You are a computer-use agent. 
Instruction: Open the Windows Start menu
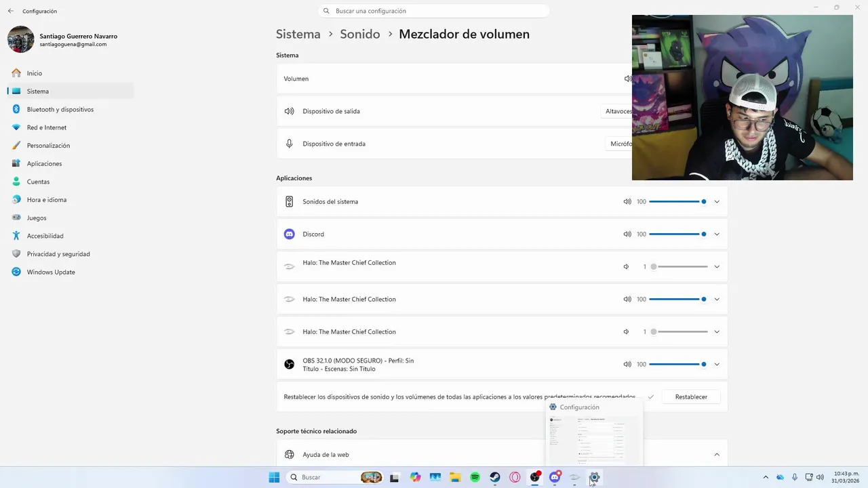pyautogui.click(x=274, y=477)
